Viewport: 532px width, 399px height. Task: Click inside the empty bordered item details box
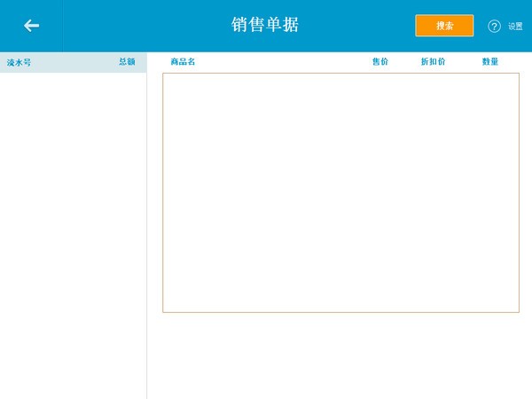coord(340,192)
